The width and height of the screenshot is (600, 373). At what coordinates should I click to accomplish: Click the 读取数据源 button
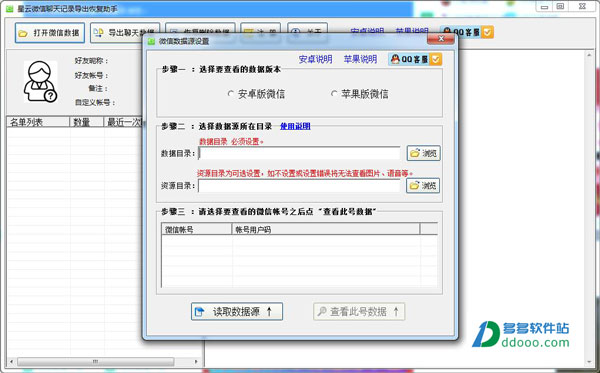coord(237,312)
